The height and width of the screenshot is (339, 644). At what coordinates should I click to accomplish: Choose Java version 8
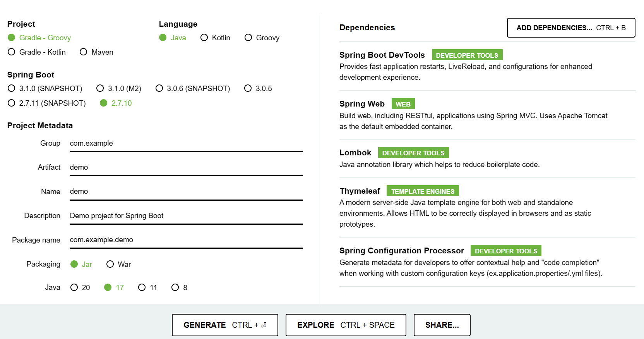tap(180, 287)
